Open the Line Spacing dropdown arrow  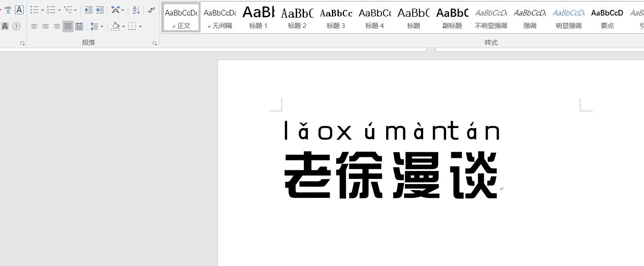(x=102, y=26)
